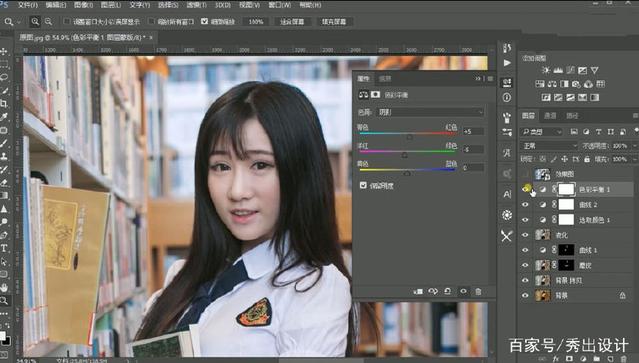Open the 视图(V) menu
Image resolution: width=639 pixels, height=363 pixels.
click(x=249, y=5)
